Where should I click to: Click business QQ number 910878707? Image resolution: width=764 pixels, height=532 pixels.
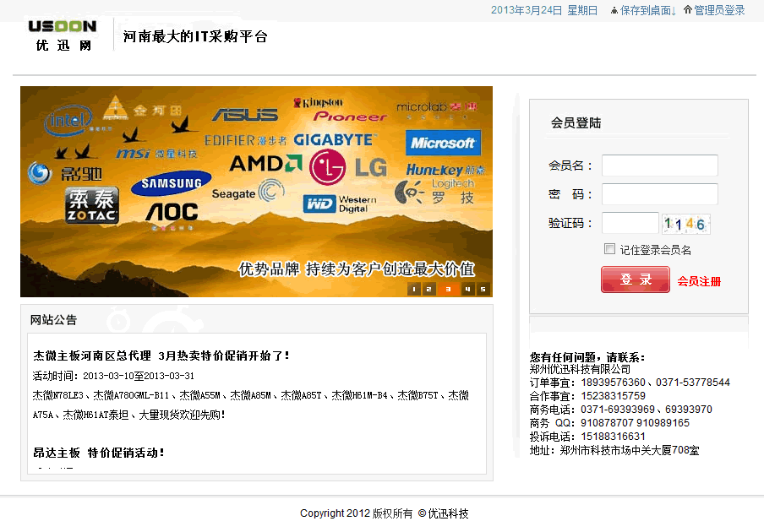(x=608, y=423)
